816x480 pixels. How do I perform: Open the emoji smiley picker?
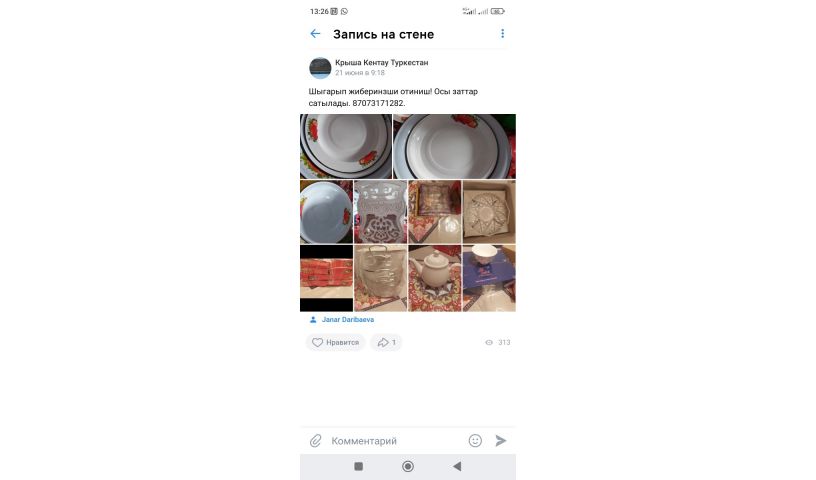point(475,441)
